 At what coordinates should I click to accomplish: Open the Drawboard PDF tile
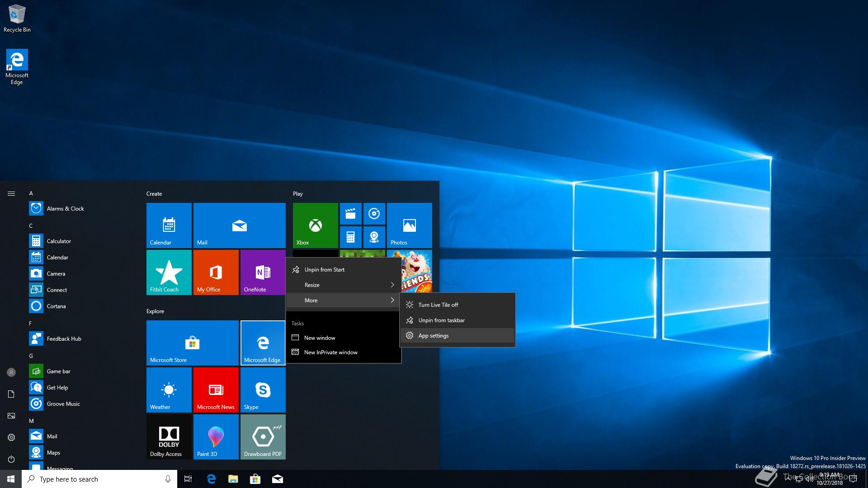pyautogui.click(x=263, y=437)
